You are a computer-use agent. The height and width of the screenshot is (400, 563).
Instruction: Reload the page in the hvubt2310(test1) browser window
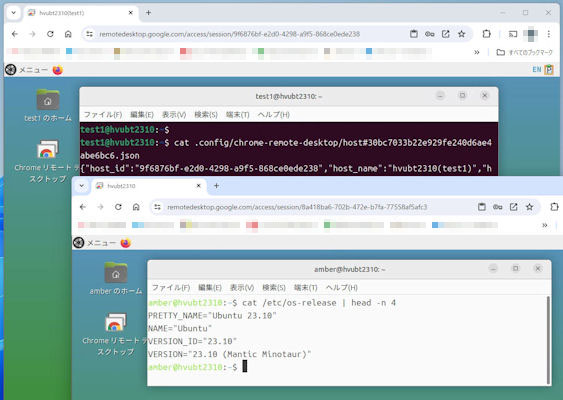[50, 34]
